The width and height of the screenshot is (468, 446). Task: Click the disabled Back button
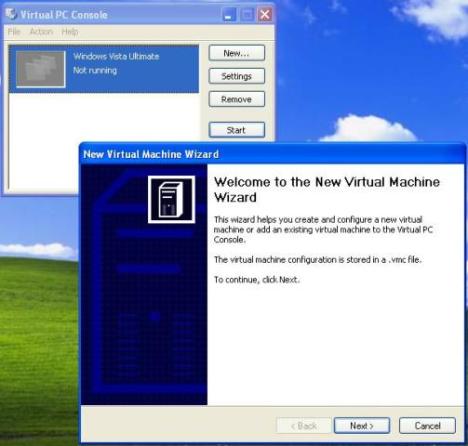(304, 426)
